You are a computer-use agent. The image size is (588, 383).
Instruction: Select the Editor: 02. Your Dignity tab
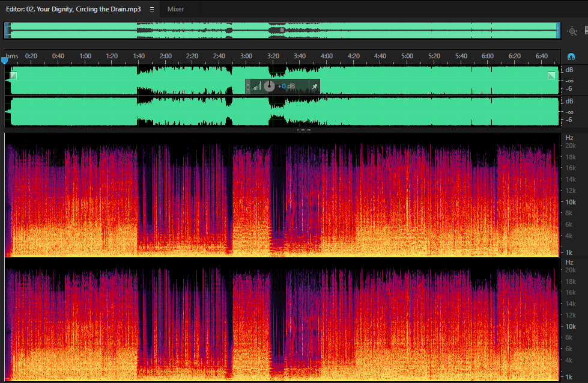pos(73,9)
